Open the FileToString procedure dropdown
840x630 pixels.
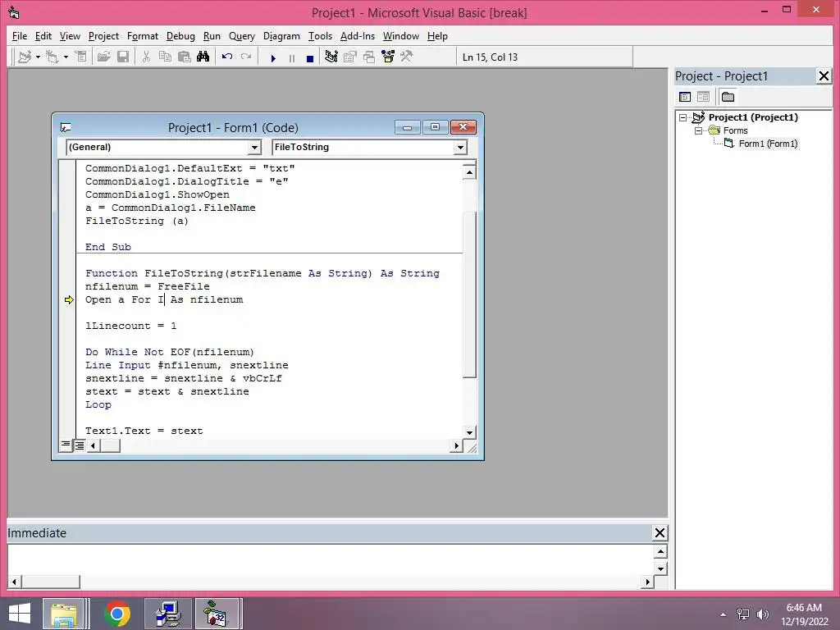[x=460, y=148]
